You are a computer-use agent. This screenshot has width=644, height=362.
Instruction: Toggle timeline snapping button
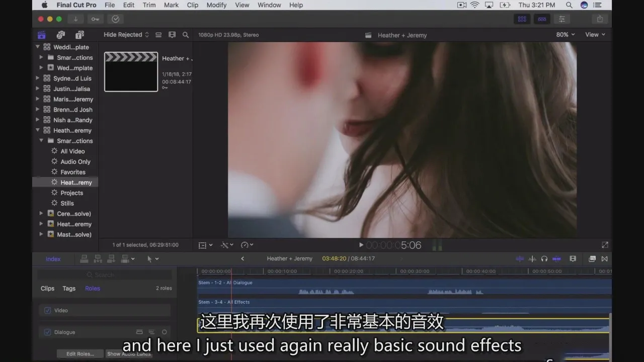click(556, 259)
